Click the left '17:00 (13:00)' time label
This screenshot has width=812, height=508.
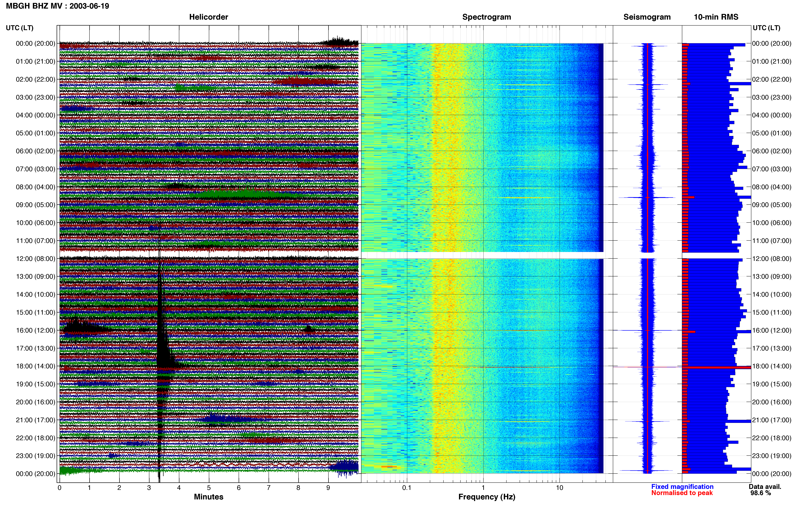click(36, 348)
